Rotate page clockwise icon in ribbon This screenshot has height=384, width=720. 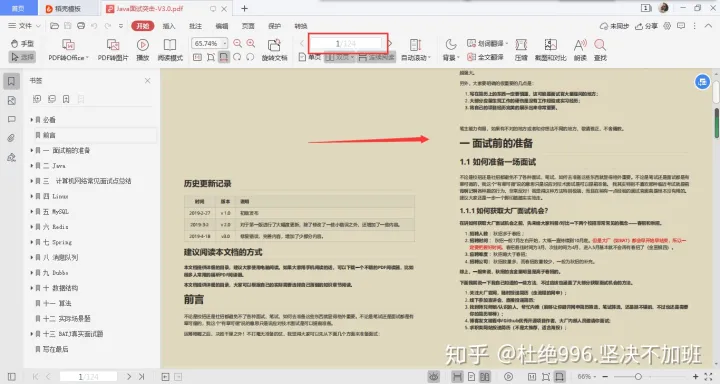point(237,57)
